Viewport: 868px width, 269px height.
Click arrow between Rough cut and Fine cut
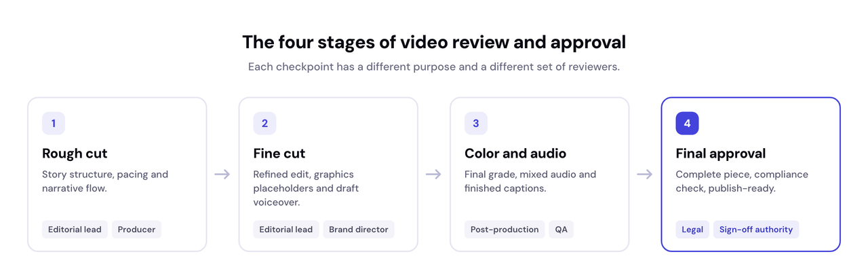point(222,175)
